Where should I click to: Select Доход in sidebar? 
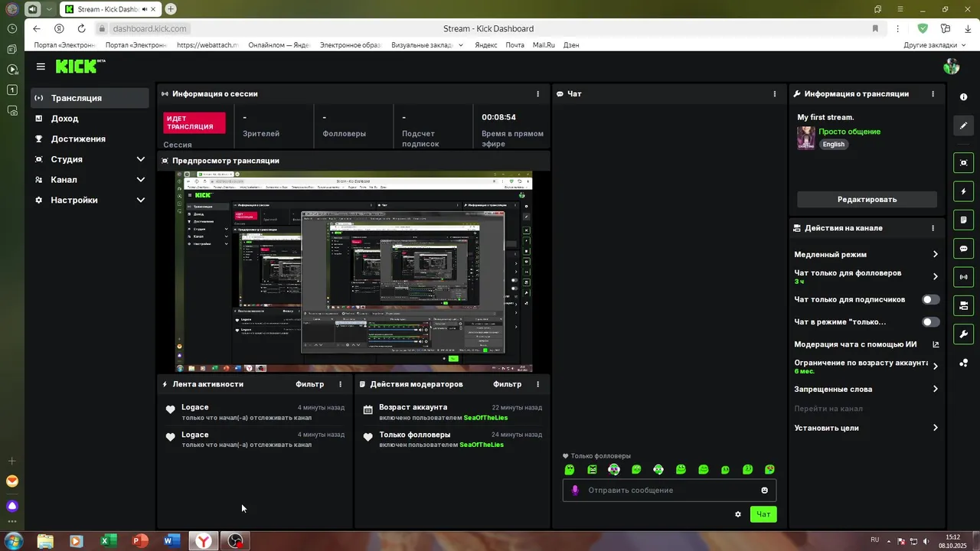tap(90, 119)
